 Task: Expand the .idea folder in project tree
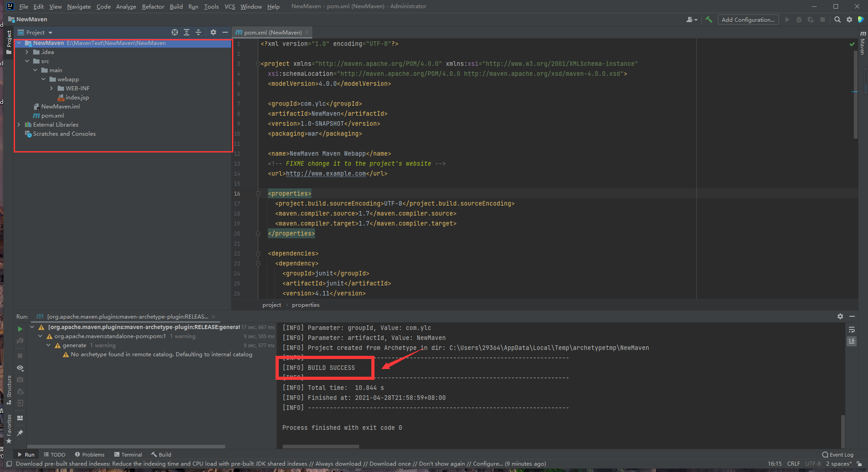point(27,52)
